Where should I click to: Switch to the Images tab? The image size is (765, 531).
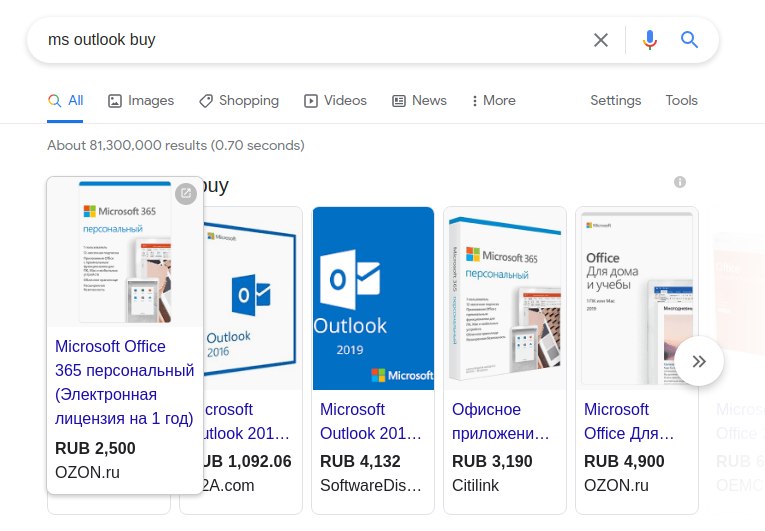(141, 101)
